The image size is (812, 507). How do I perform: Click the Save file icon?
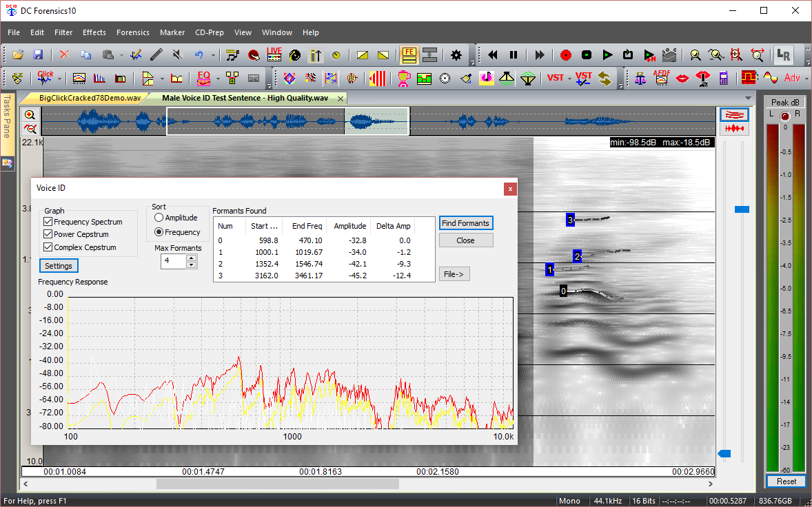(38, 55)
